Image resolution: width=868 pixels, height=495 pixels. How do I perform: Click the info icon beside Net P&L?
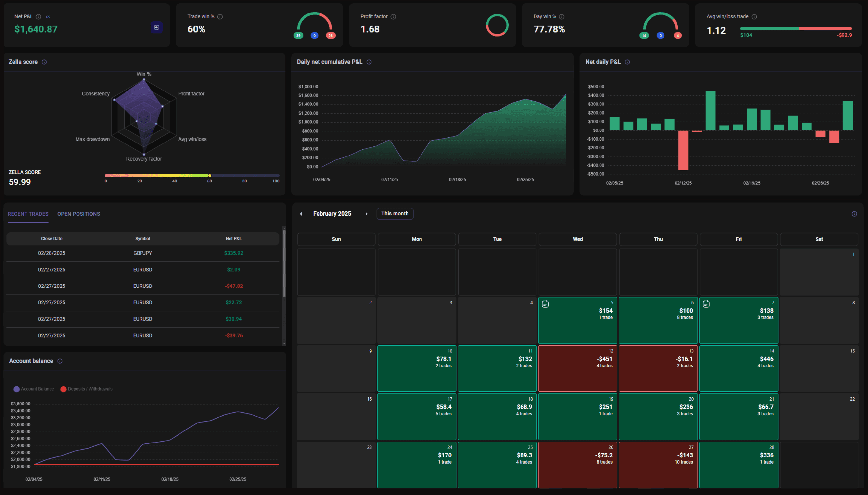pos(38,17)
